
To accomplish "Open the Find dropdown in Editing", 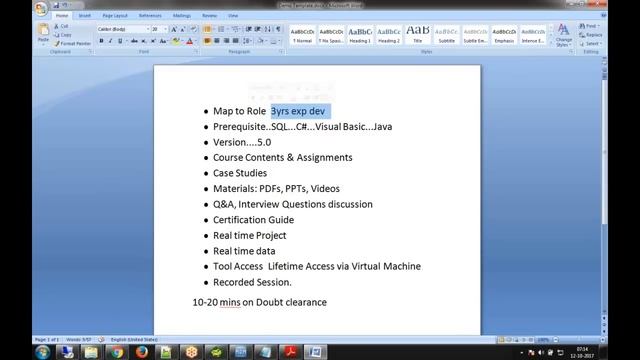I will 589,26.
